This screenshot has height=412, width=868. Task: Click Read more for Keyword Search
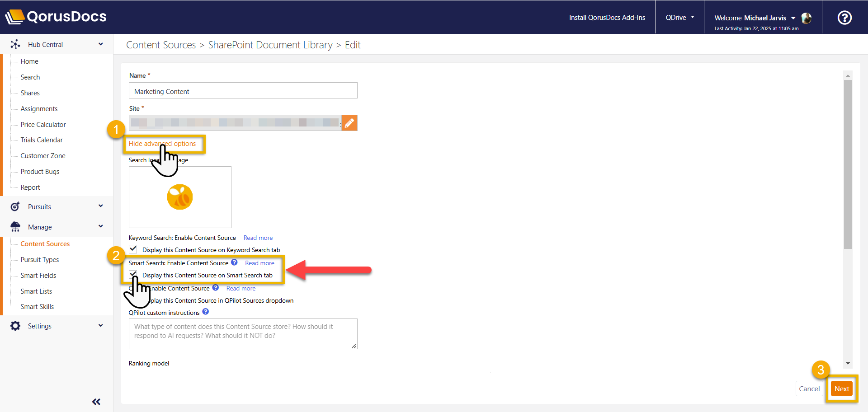coord(258,238)
